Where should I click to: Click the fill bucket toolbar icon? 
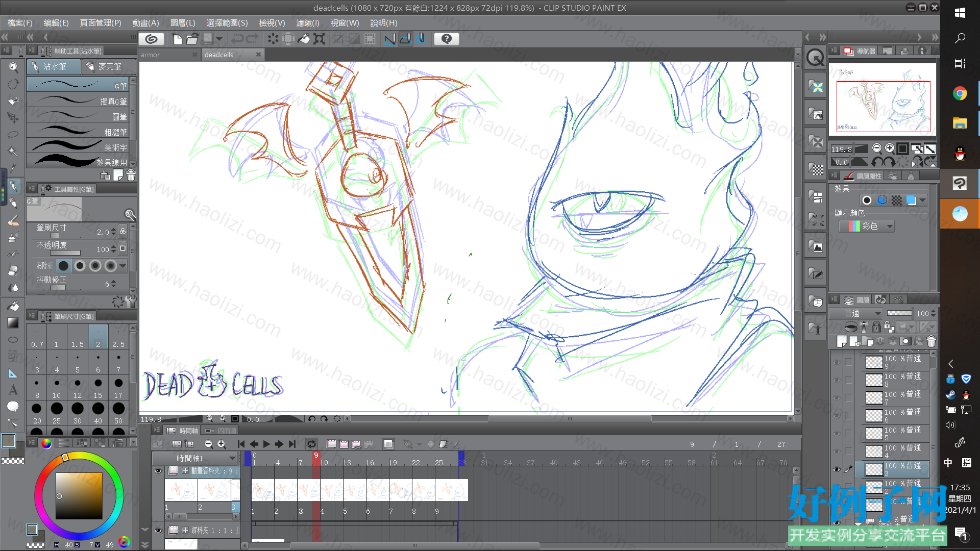[304, 39]
